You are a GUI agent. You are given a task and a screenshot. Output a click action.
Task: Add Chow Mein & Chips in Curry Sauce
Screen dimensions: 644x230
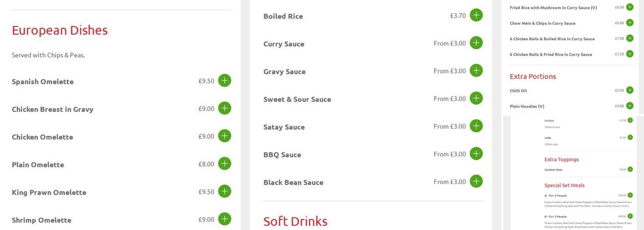[x=630, y=23]
